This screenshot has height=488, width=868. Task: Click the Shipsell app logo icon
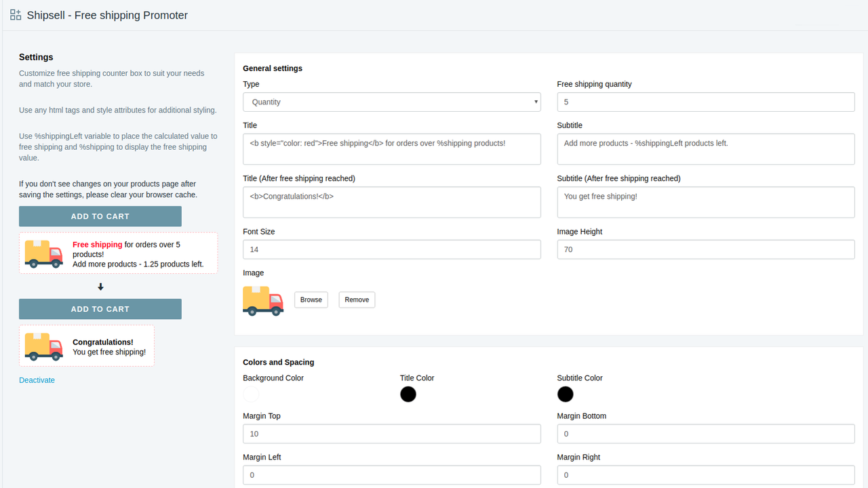[x=15, y=14]
